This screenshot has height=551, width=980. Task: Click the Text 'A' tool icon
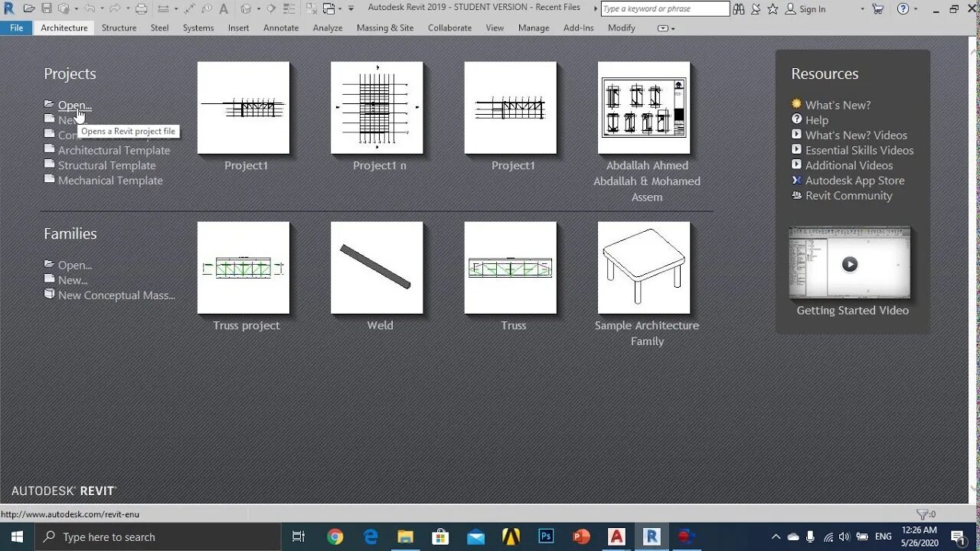pyautogui.click(x=224, y=8)
